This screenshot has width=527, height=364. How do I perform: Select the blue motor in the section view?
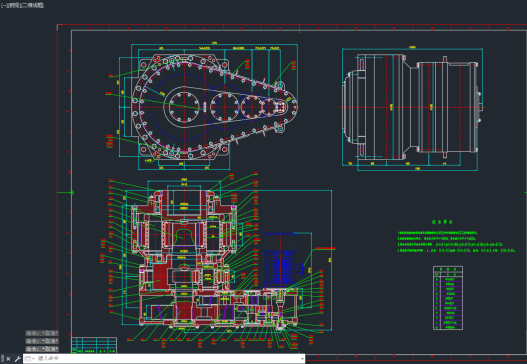coord(282,260)
